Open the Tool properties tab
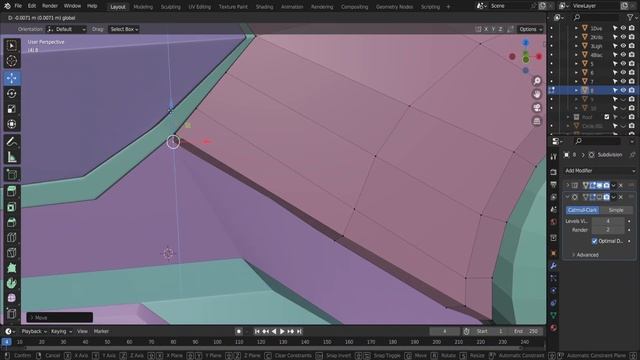Screen dimensions: 640x360 pyautogui.click(x=553, y=157)
